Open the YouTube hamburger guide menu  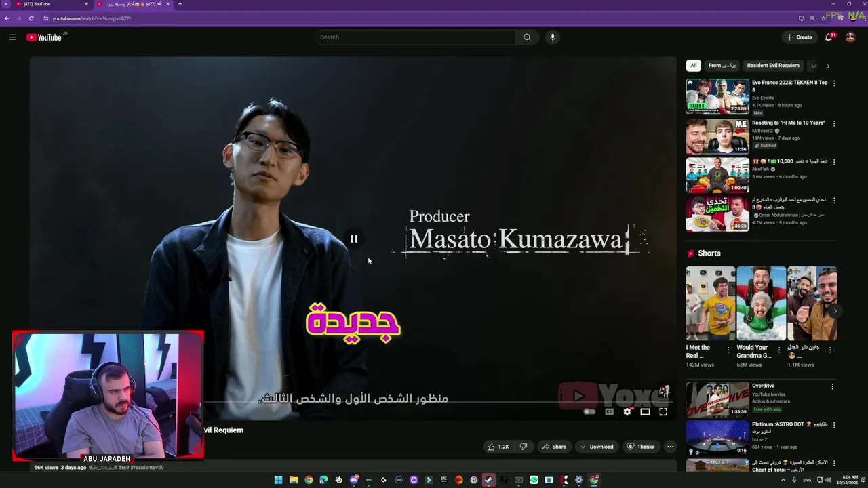pos(12,37)
